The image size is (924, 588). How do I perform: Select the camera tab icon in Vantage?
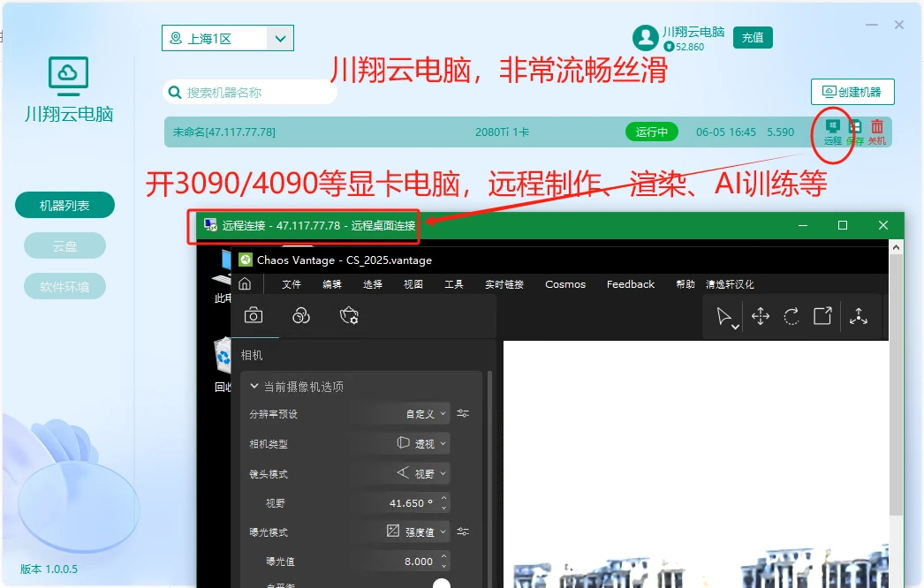[254, 316]
